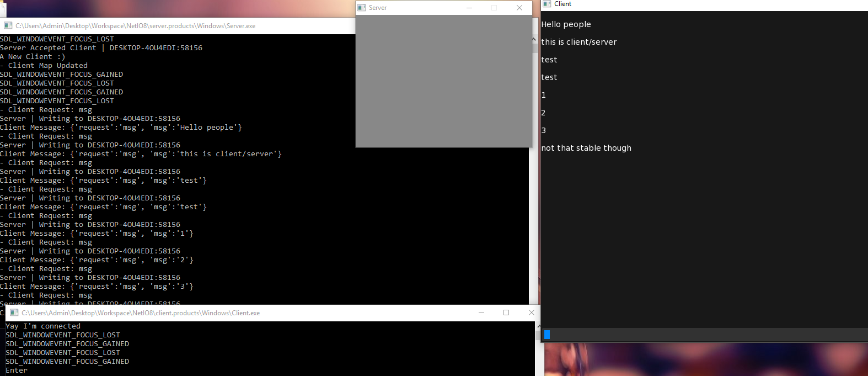This screenshot has height=376, width=868.
Task: Click the Server SDL window title icon
Action: coord(362,8)
